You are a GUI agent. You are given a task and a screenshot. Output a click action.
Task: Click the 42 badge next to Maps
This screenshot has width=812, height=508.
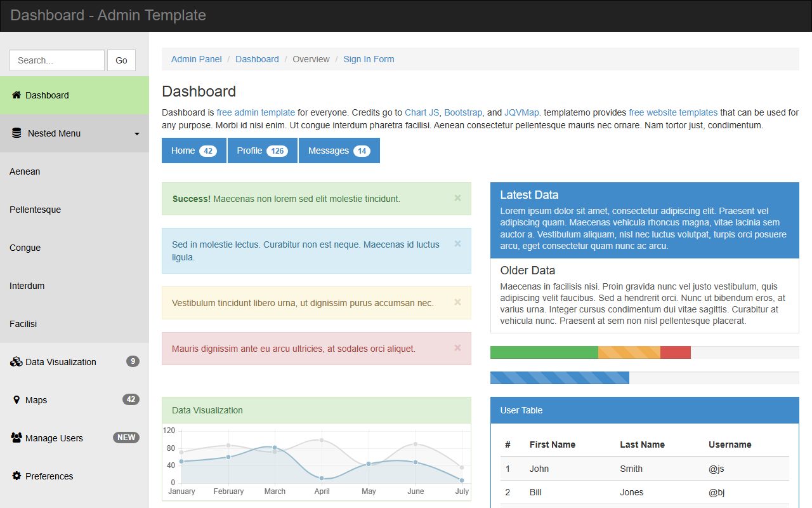pos(131,399)
